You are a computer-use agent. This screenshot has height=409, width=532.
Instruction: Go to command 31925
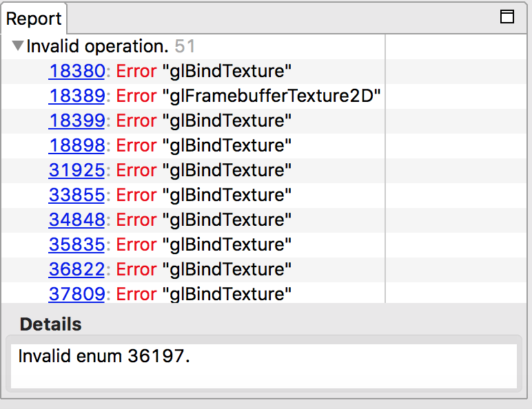[76, 170]
